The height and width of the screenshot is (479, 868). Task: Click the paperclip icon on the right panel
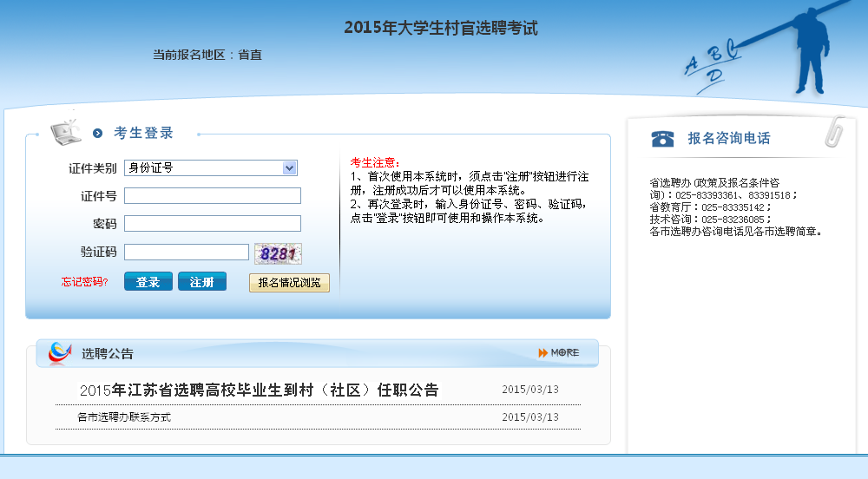tap(835, 131)
